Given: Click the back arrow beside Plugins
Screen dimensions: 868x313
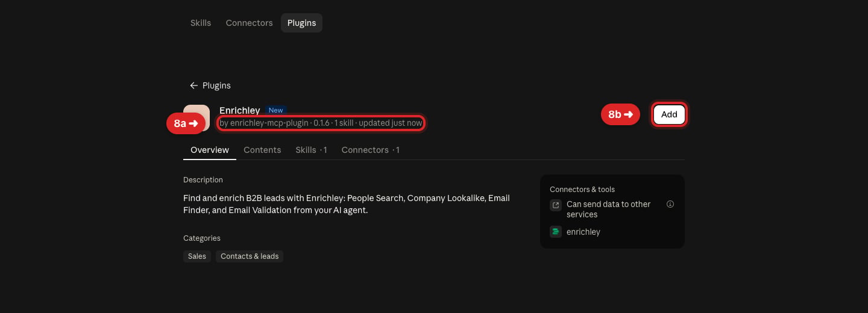Looking at the screenshot, I should pyautogui.click(x=193, y=85).
